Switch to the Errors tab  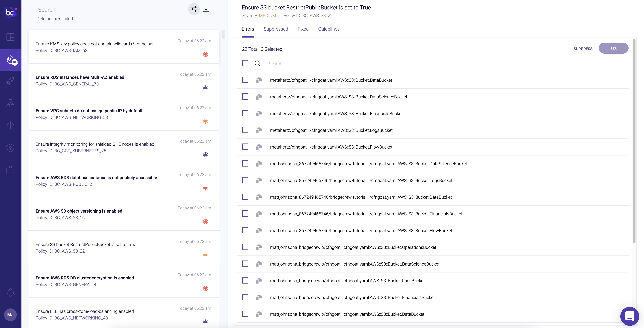pos(248,29)
